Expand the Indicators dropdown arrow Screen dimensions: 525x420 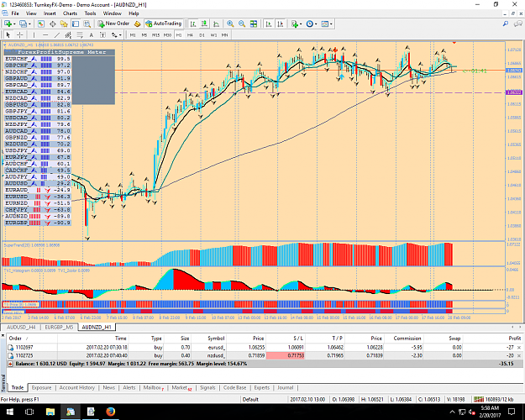(x=301, y=24)
